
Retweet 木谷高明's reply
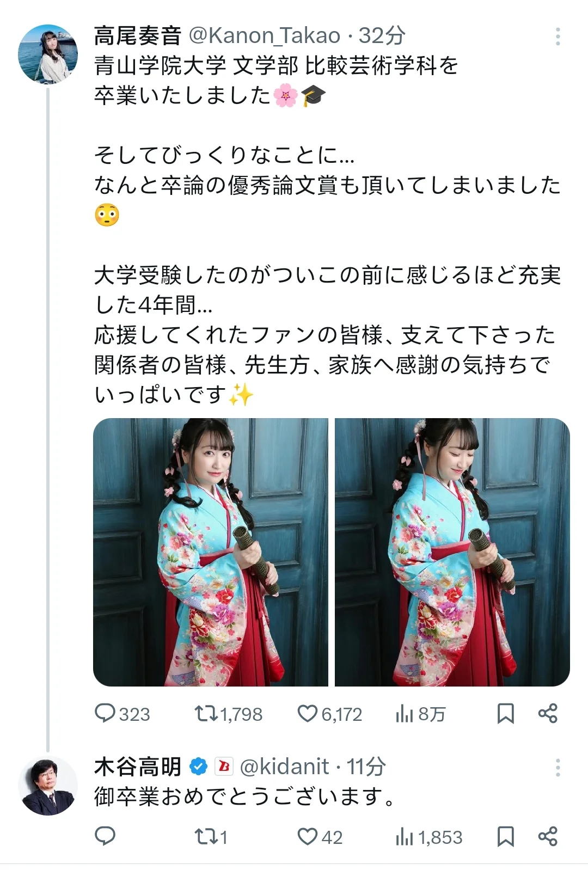tap(211, 836)
